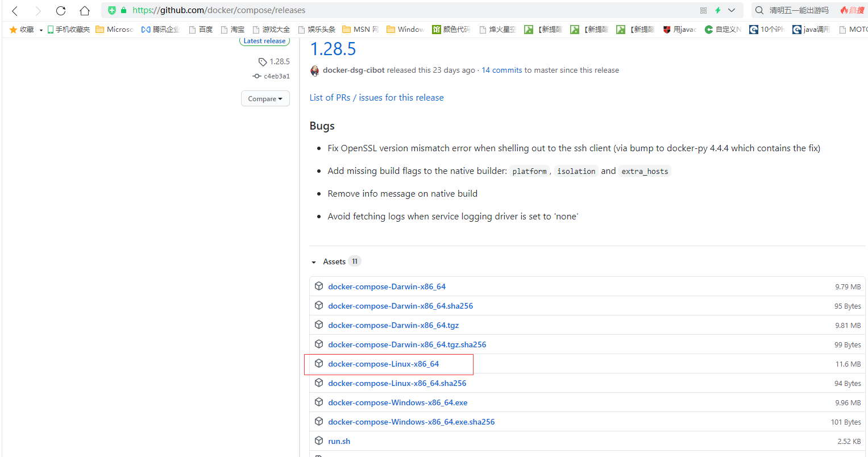868x457 pixels.
Task: Open 颜色代码 bookmark
Action: pos(451,30)
